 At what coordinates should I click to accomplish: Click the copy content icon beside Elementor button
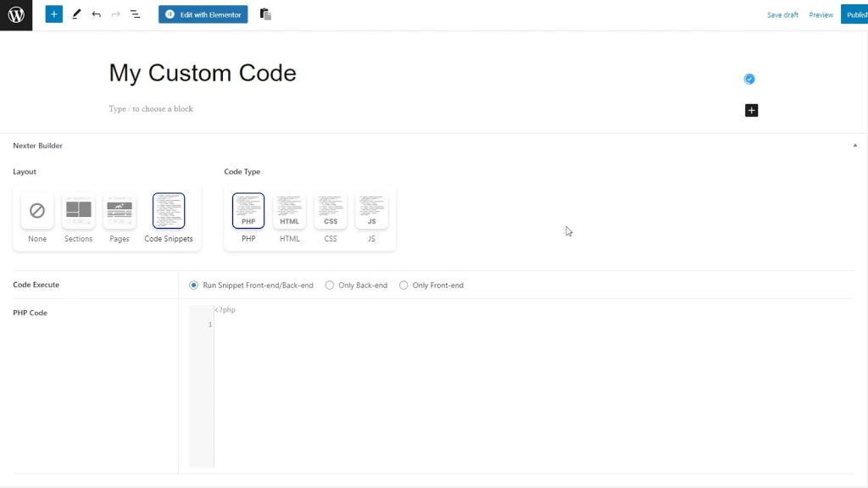[x=264, y=14]
